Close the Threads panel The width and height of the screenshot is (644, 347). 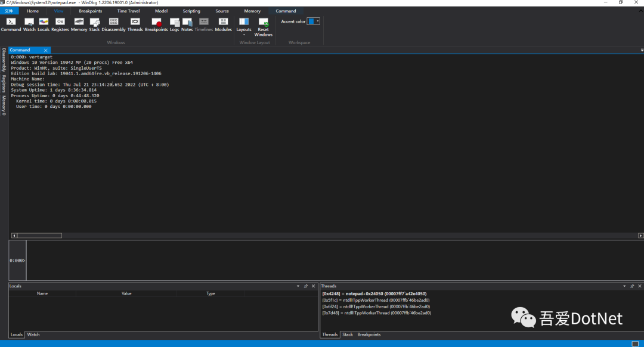639,286
